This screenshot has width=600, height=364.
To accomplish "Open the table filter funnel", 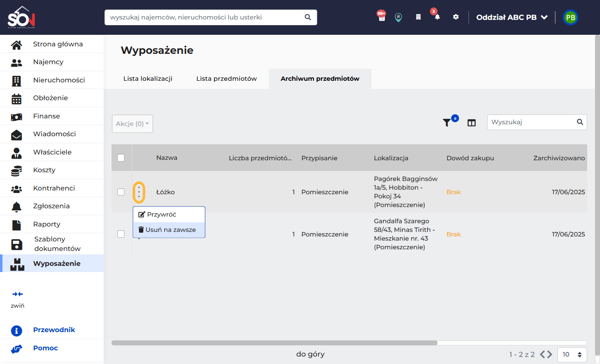I will click(447, 123).
